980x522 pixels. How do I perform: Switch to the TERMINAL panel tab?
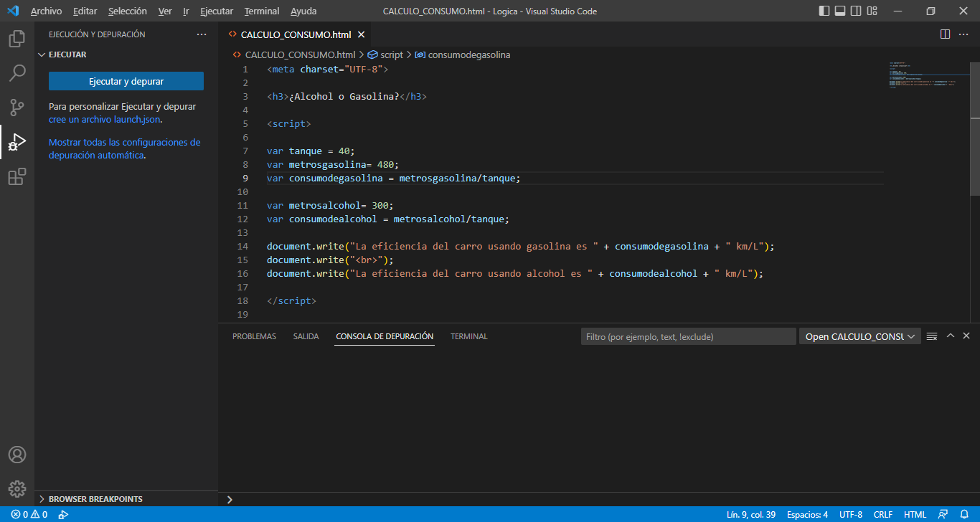pos(469,336)
